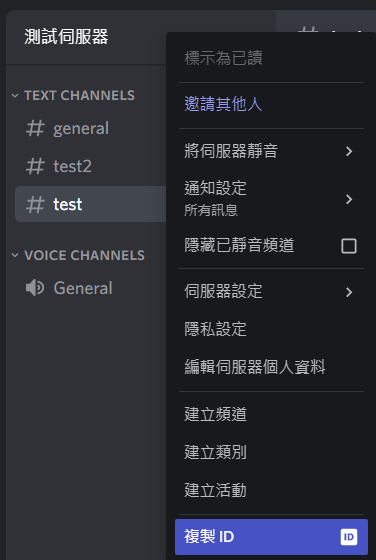This screenshot has width=376, height=560.
Task: Expand the 將伺服器靜音 submenu arrow
Action: [x=349, y=151]
